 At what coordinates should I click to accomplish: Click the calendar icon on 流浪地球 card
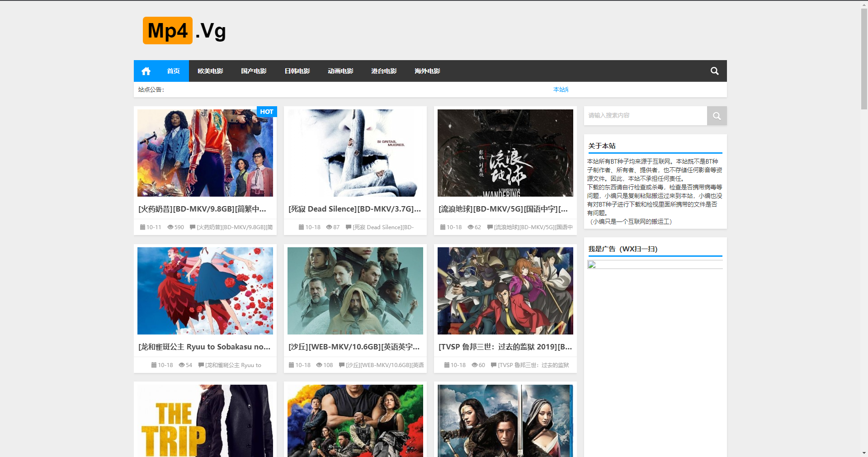tap(443, 227)
